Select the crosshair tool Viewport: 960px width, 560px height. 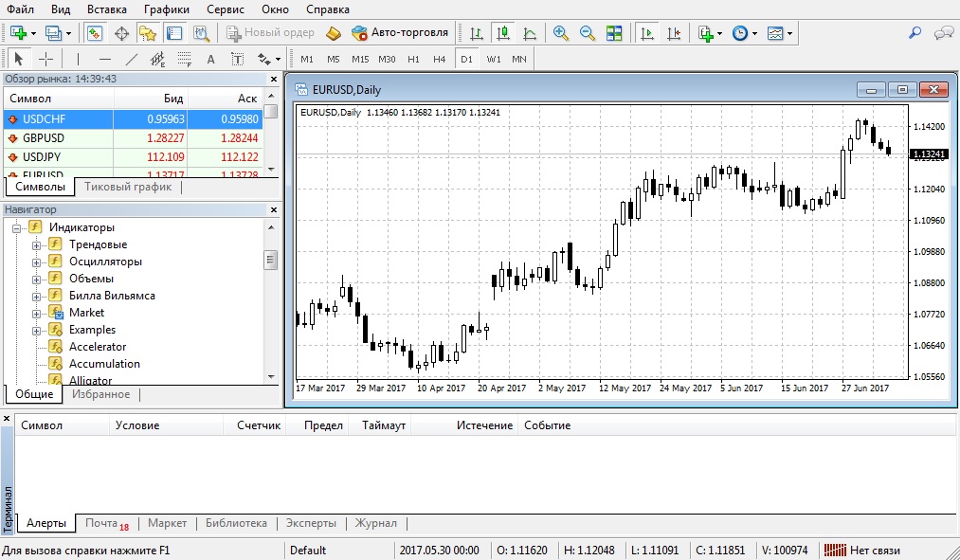[x=45, y=60]
